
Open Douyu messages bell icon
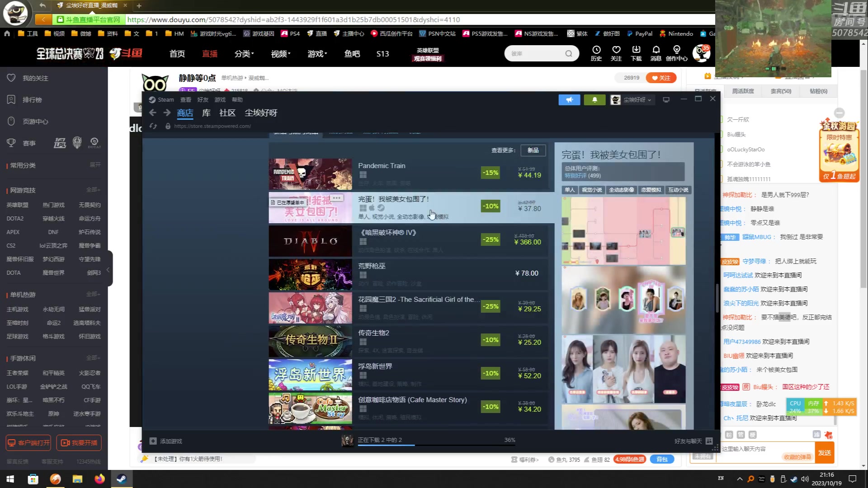656,50
